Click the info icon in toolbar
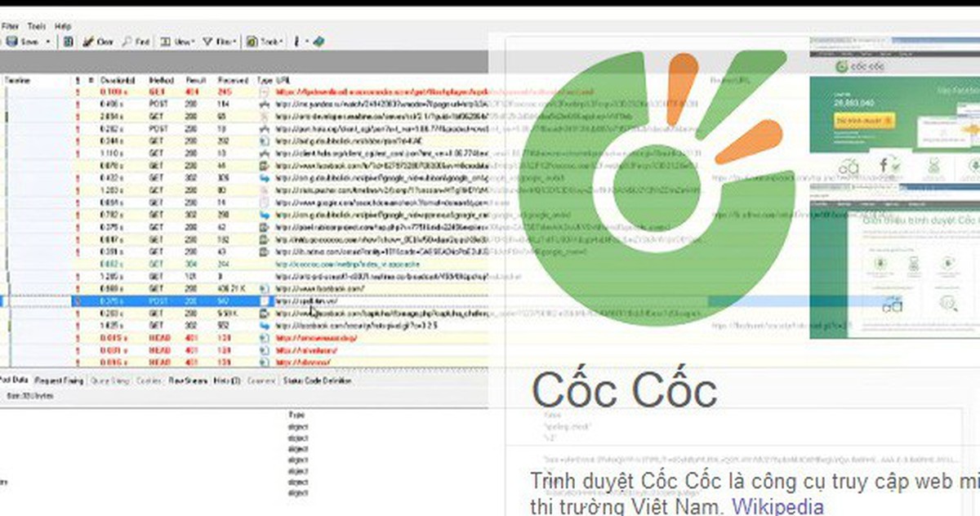This screenshot has height=516, width=980. [297, 42]
